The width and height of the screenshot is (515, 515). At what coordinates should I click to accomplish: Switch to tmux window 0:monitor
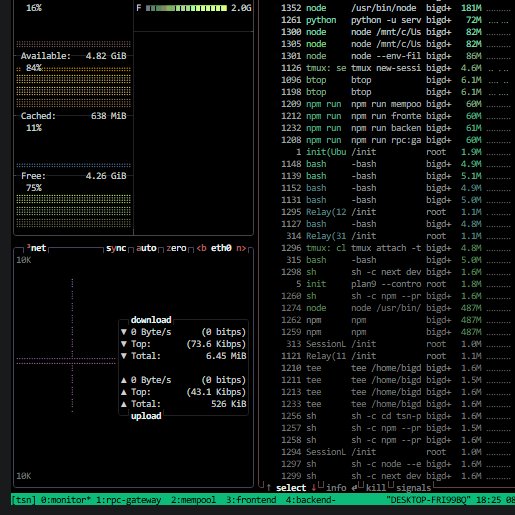(66, 500)
